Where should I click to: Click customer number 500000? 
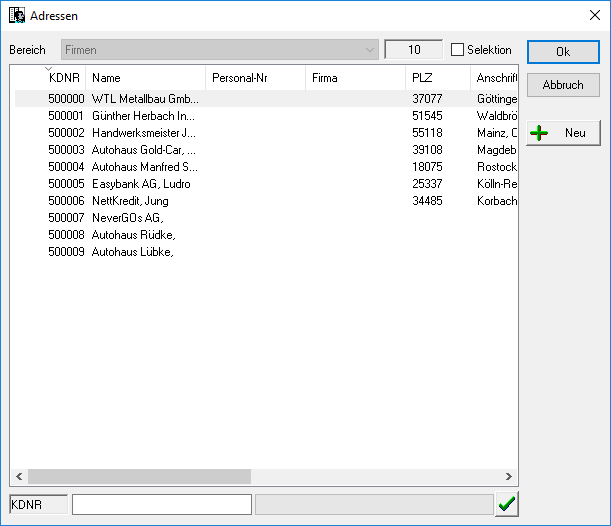(66, 99)
